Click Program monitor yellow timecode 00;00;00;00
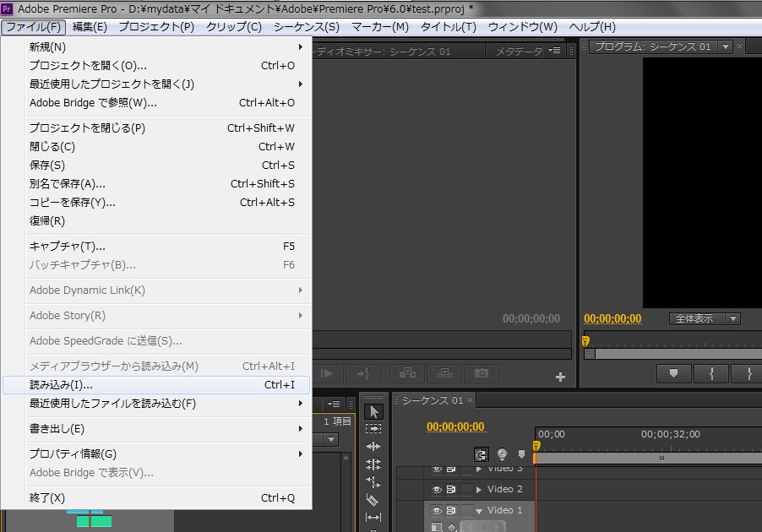 pyautogui.click(x=612, y=318)
